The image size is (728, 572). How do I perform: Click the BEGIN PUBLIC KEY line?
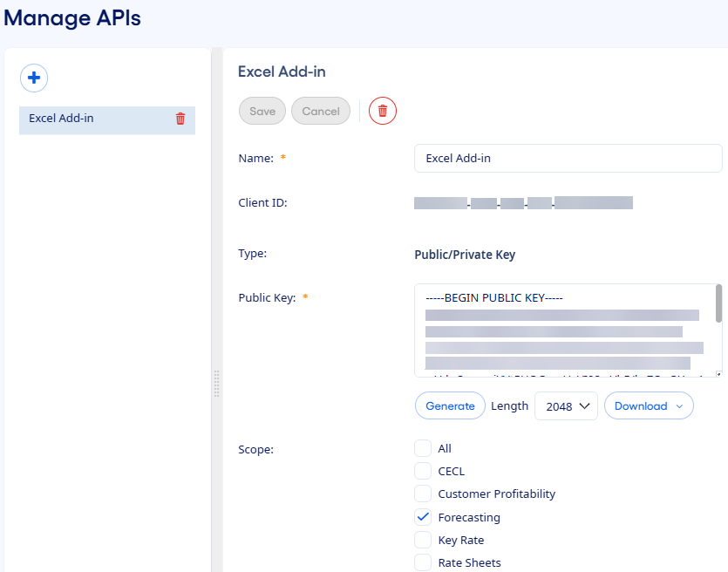point(494,298)
